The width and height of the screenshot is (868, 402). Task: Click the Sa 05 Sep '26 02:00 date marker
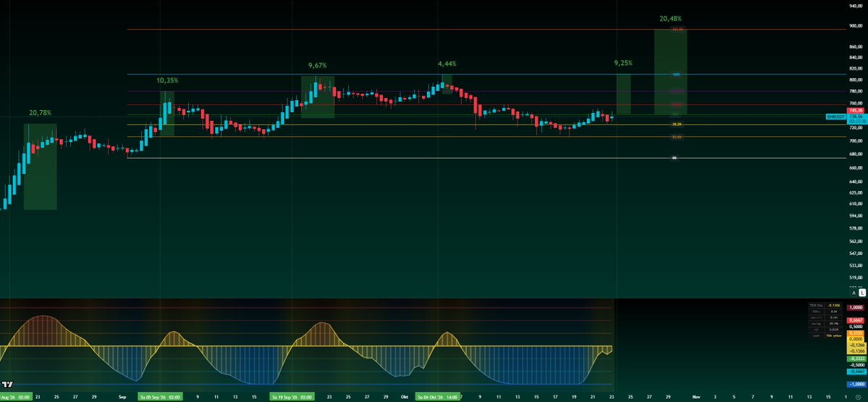[159, 397]
